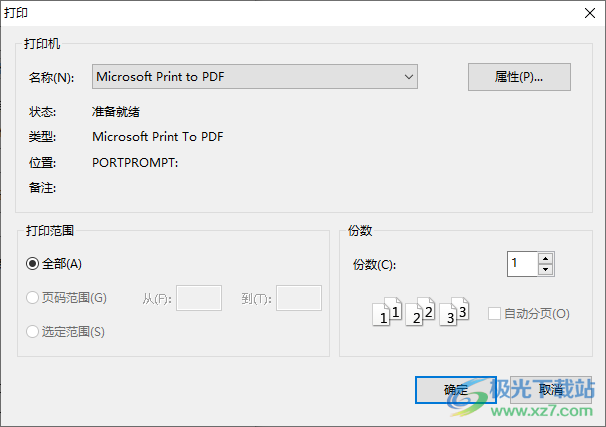Click the 确定 OK button
The image size is (606, 427).
click(x=456, y=390)
